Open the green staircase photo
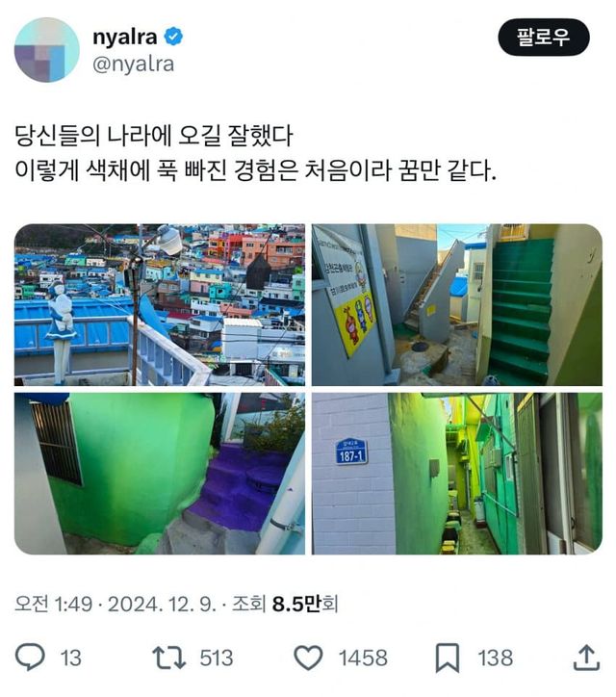The height and width of the screenshot is (697, 616). pyautogui.click(x=457, y=304)
